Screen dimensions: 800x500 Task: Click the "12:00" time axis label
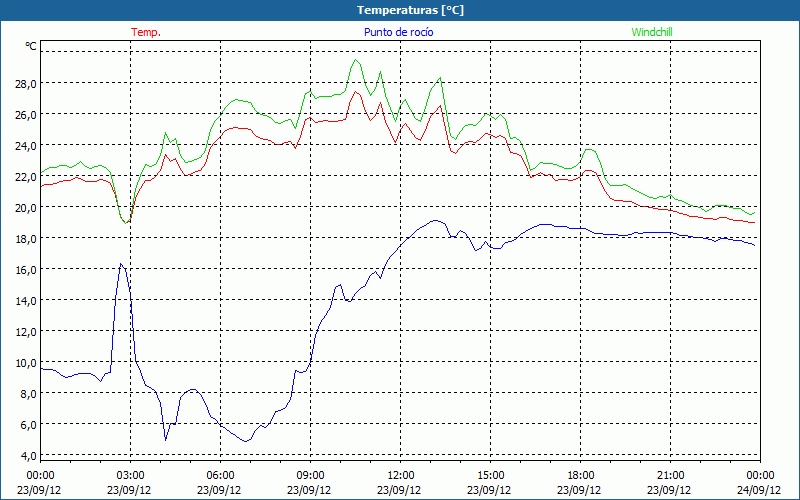point(401,476)
